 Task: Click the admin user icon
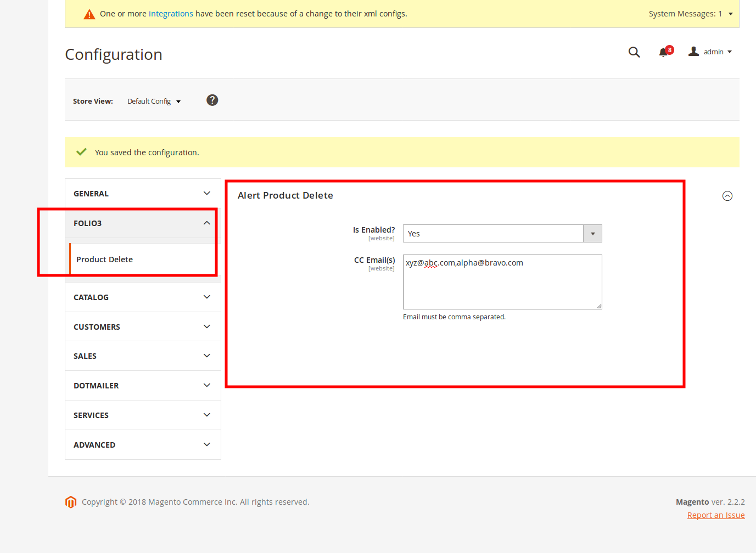(x=693, y=51)
